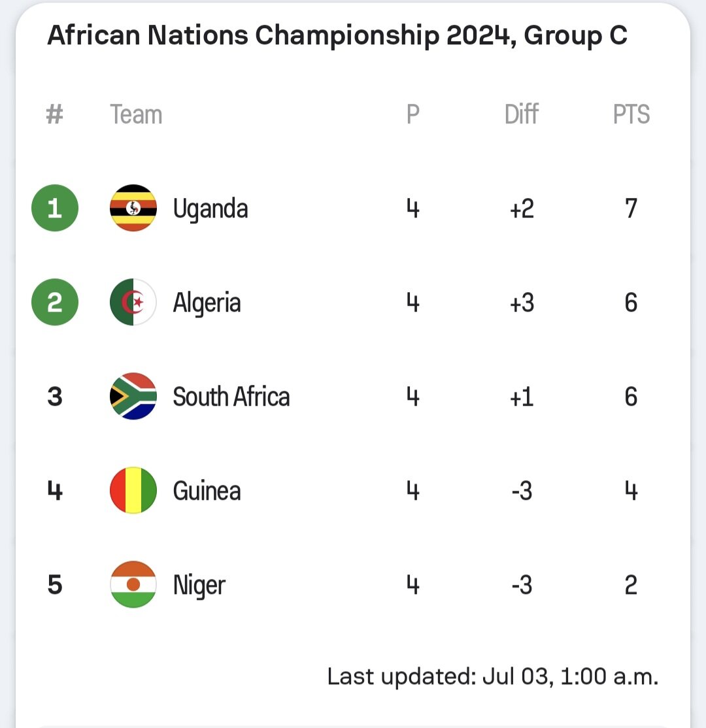Open the Algeria team name link
The width and height of the screenshot is (706, 728).
[x=207, y=303]
